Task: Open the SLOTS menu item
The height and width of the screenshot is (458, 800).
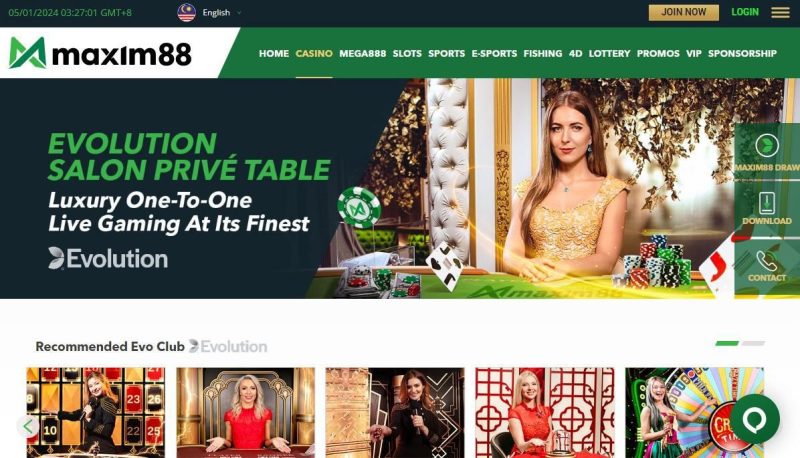Action: (407, 54)
